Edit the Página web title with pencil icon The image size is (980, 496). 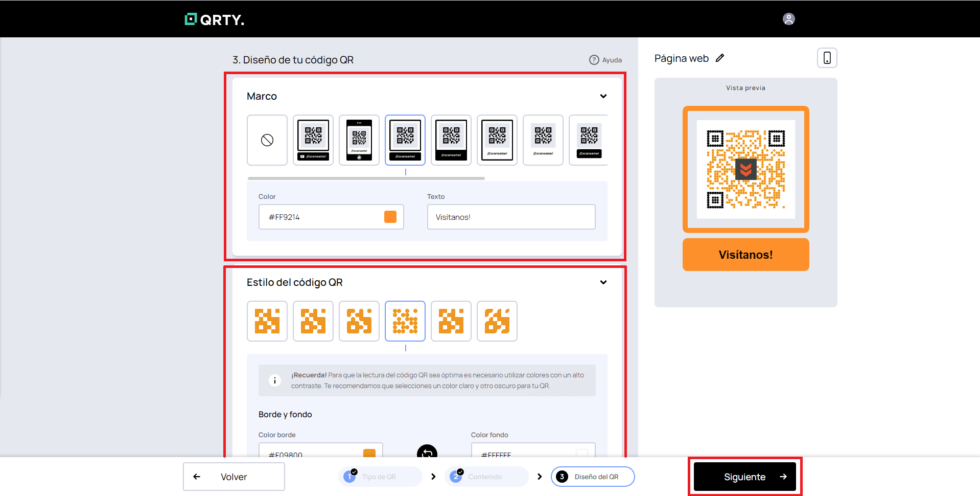pyautogui.click(x=719, y=58)
